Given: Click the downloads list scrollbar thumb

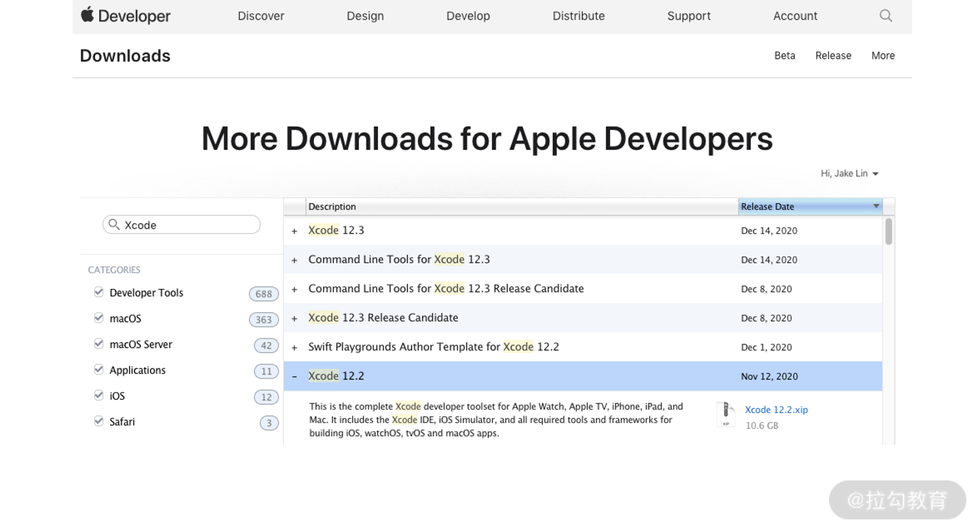Looking at the screenshot, I should pyautogui.click(x=888, y=232).
